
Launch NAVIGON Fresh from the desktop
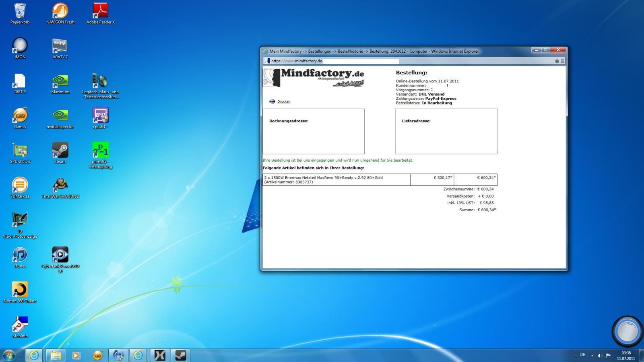pos(60,14)
